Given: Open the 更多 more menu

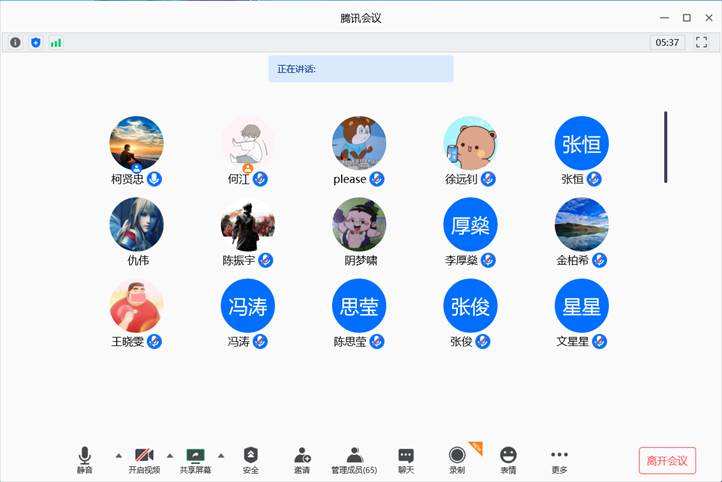Looking at the screenshot, I should pos(559,459).
